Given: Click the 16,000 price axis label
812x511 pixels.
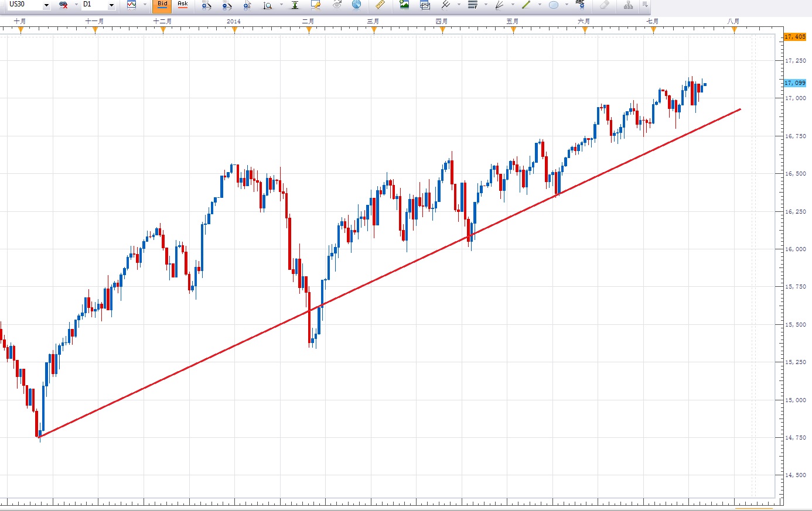Looking at the screenshot, I should (x=796, y=249).
